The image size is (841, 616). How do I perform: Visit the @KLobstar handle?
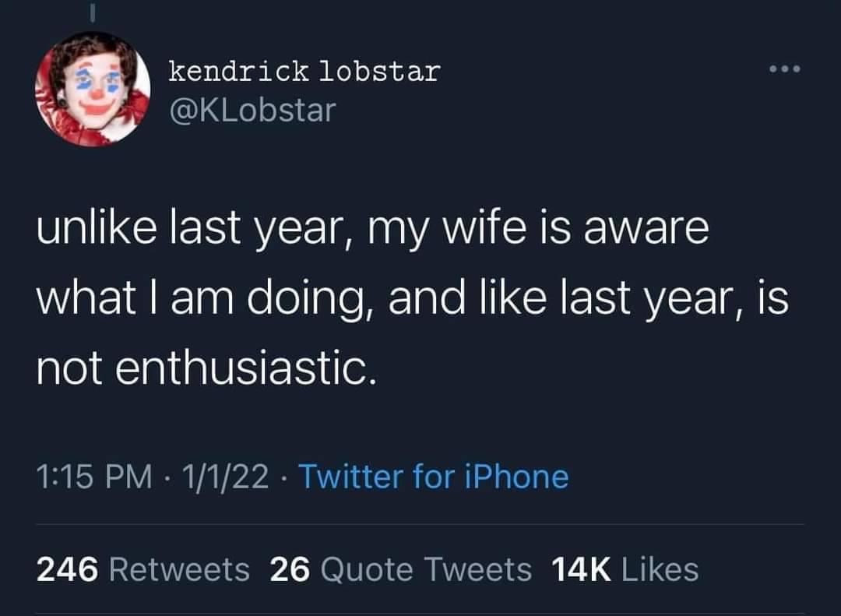point(252,110)
